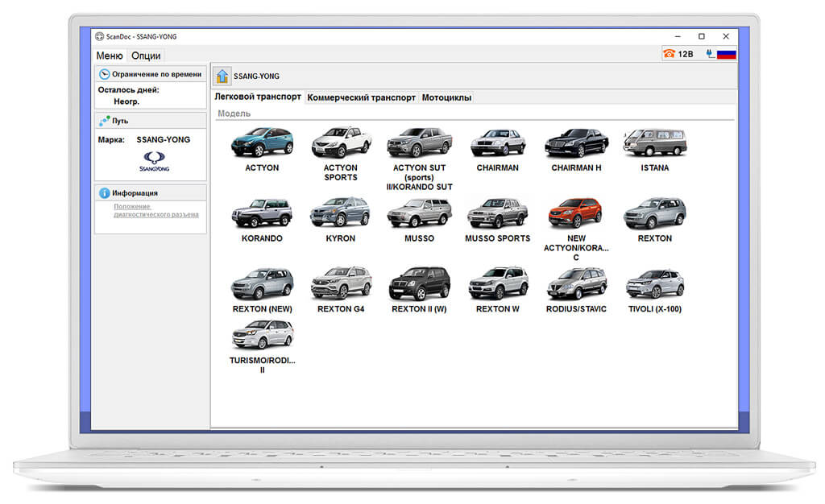Image resolution: width=825 pixels, height=504 pixels.
Task: Open the TIVOLI (X-100) model
Action: (x=654, y=283)
